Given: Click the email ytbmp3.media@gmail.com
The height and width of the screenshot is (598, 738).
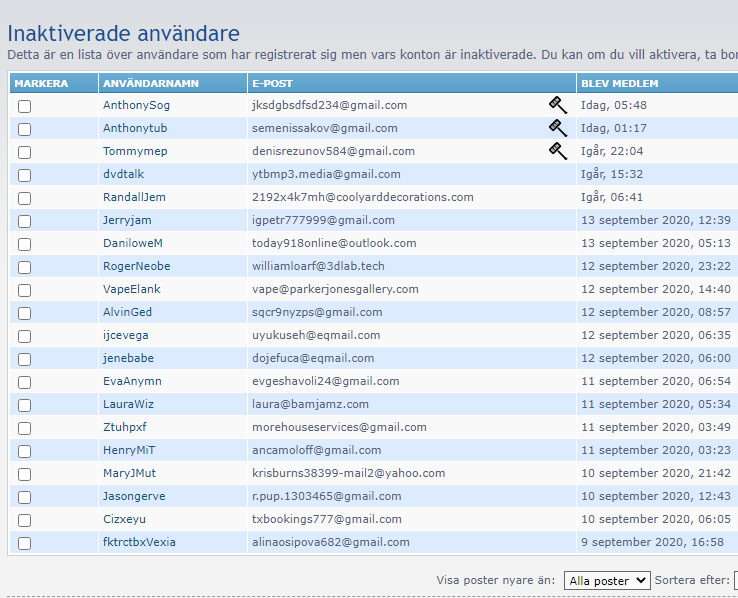Looking at the screenshot, I should pyautogui.click(x=326, y=174).
